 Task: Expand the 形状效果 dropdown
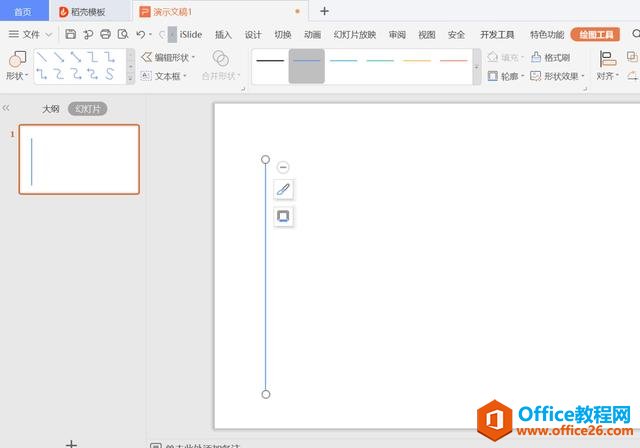(582, 76)
